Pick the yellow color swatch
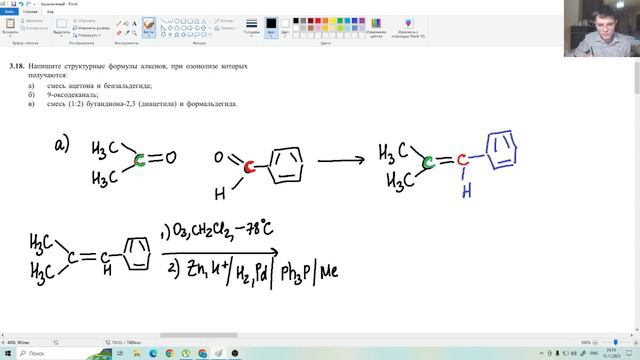The image size is (640, 360). coord(333,21)
